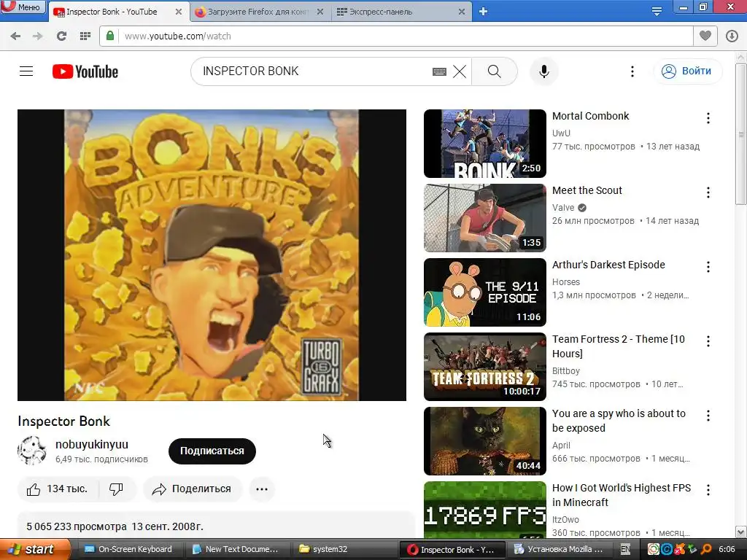Reload the current page
This screenshot has height=560, width=747.
tap(61, 36)
